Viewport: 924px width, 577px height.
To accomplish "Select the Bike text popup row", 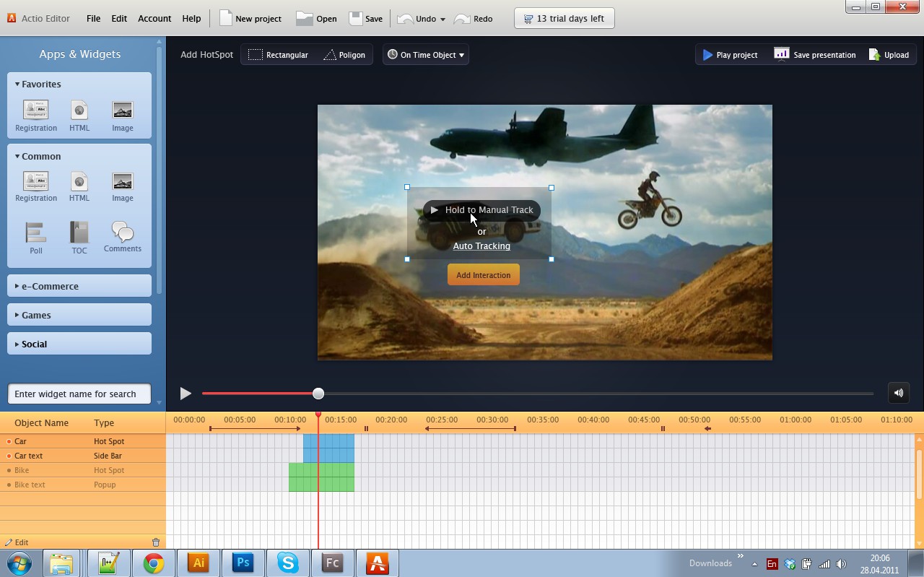I will click(x=83, y=485).
